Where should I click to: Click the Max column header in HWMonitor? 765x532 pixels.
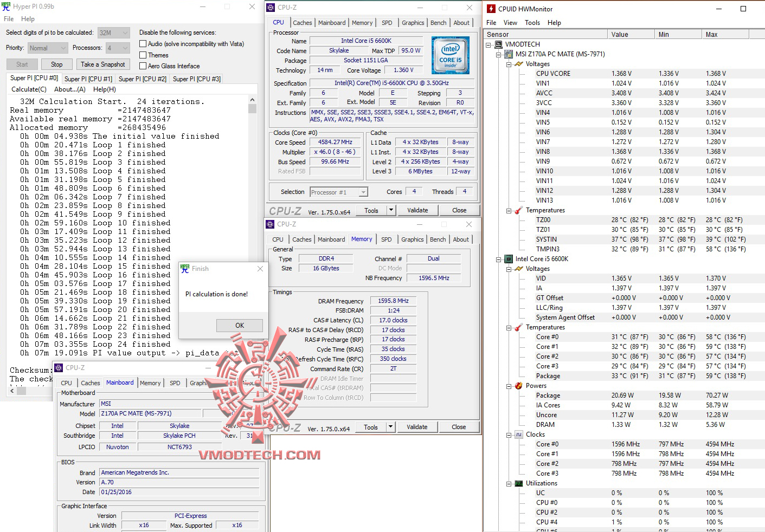pos(725,34)
